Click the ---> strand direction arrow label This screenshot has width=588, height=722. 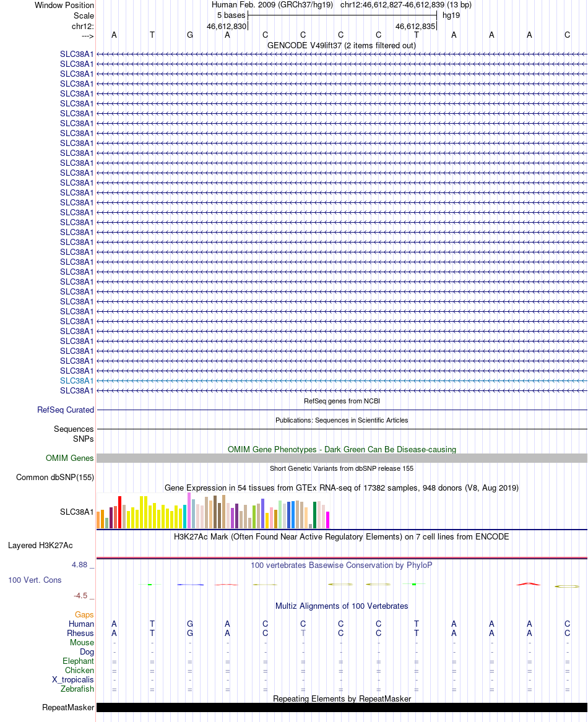[x=87, y=36]
